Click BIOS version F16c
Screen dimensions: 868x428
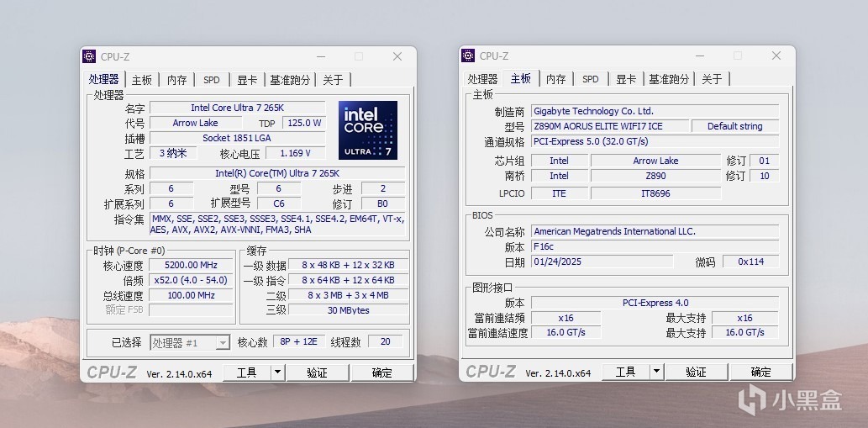point(655,246)
